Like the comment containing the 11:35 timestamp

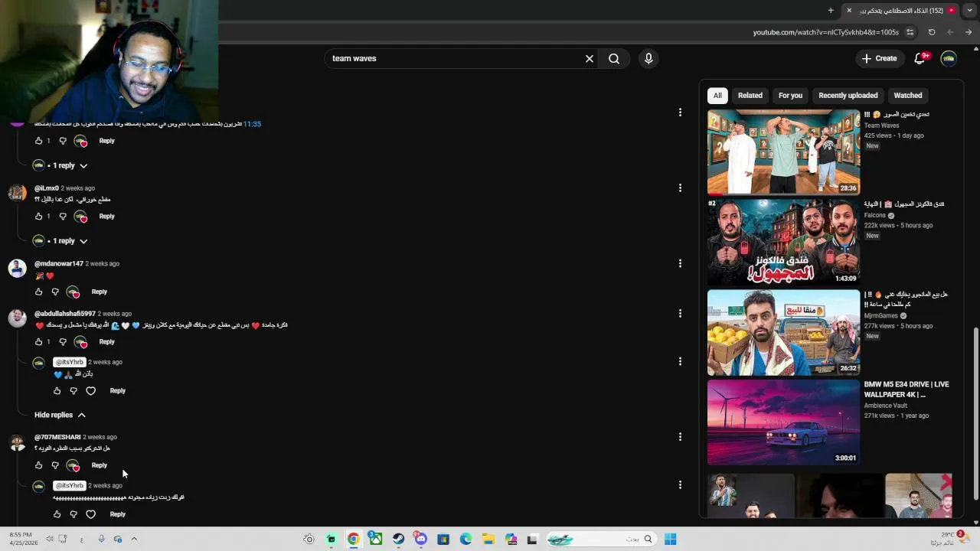pyautogui.click(x=38, y=141)
